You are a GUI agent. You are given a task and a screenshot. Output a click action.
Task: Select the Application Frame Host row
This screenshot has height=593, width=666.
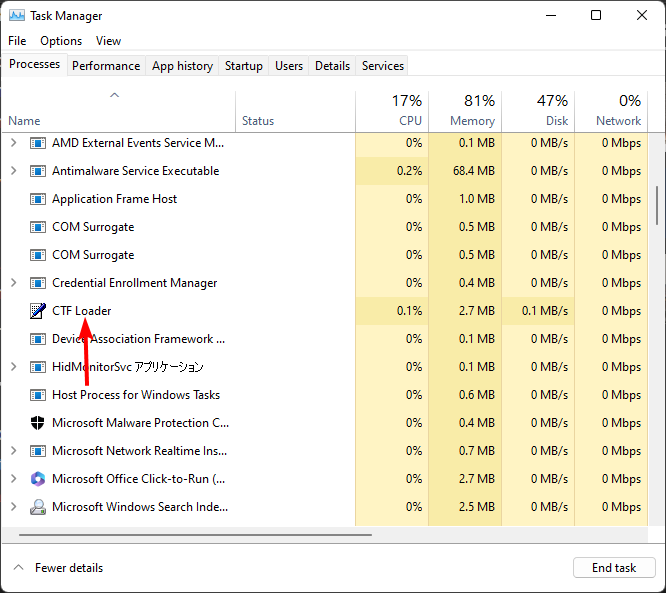[x=325, y=199]
